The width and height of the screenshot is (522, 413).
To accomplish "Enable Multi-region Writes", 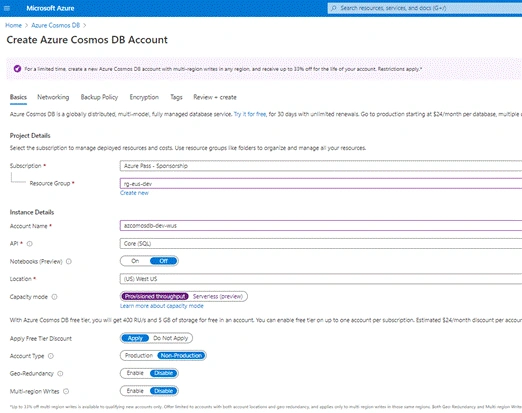I will [x=135, y=391].
